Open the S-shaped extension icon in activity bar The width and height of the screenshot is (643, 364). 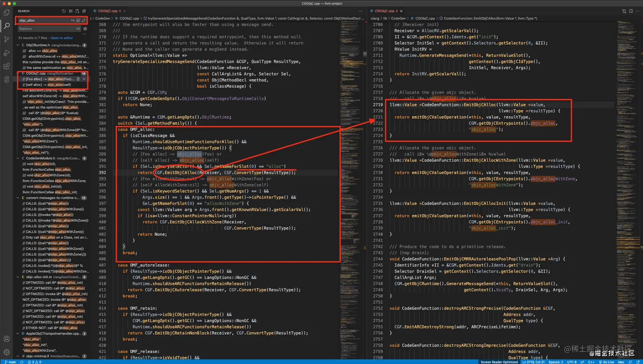(x=6, y=80)
